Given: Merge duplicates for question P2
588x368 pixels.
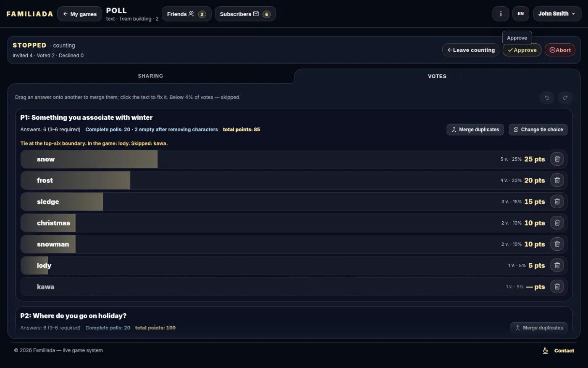Looking at the screenshot, I should 539,328.
